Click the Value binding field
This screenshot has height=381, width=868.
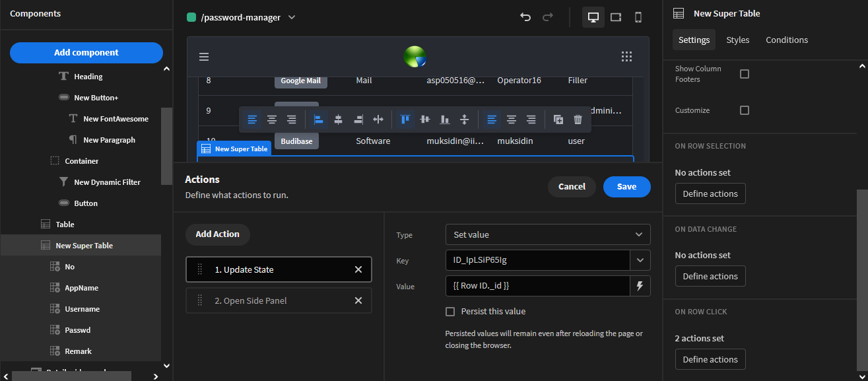pos(538,286)
